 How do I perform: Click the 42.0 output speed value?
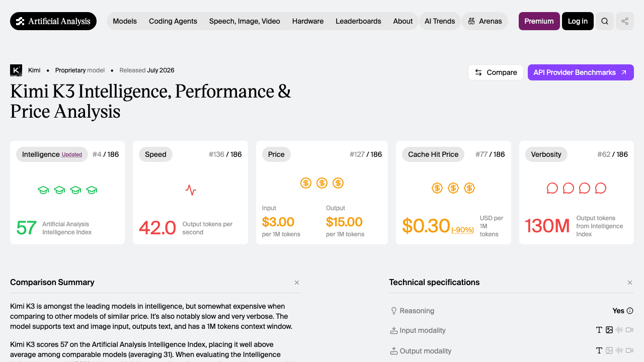coord(157,228)
